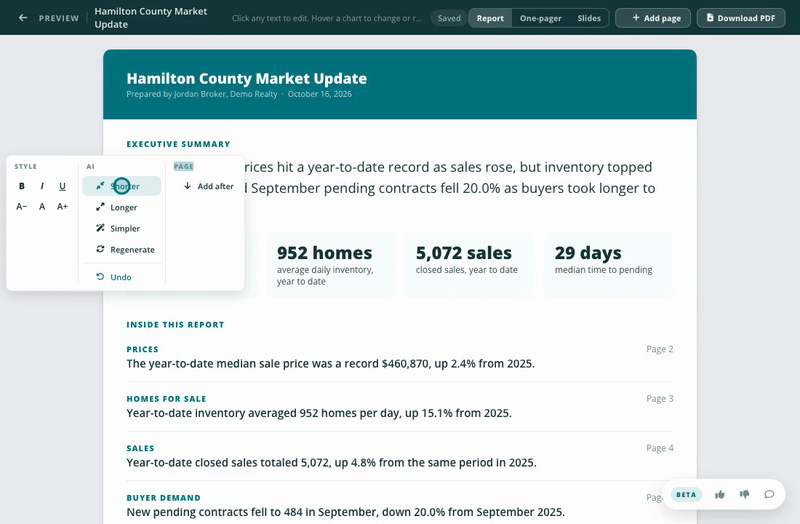Edit the median sale price sentence
The height and width of the screenshot is (524, 800).
click(x=331, y=364)
